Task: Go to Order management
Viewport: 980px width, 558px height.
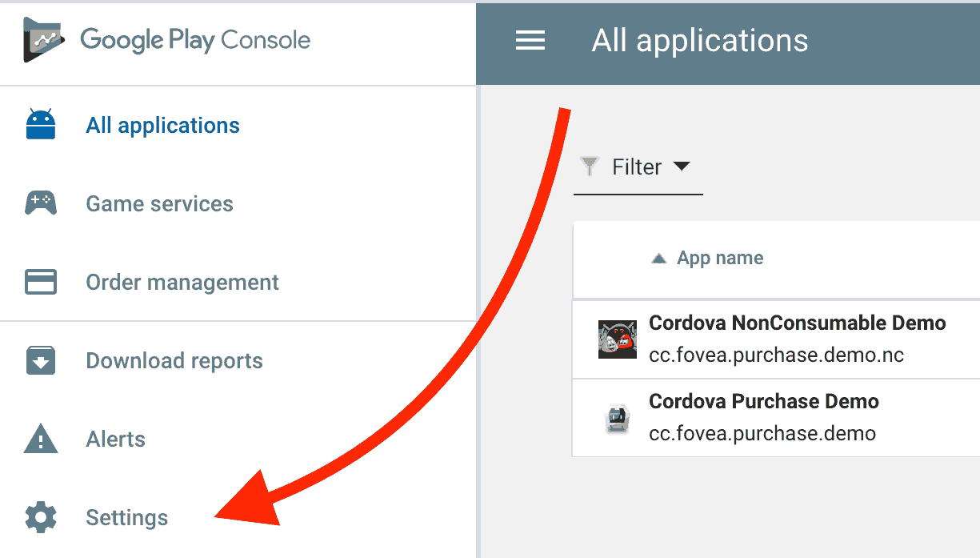Action: (x=182, y=283)
